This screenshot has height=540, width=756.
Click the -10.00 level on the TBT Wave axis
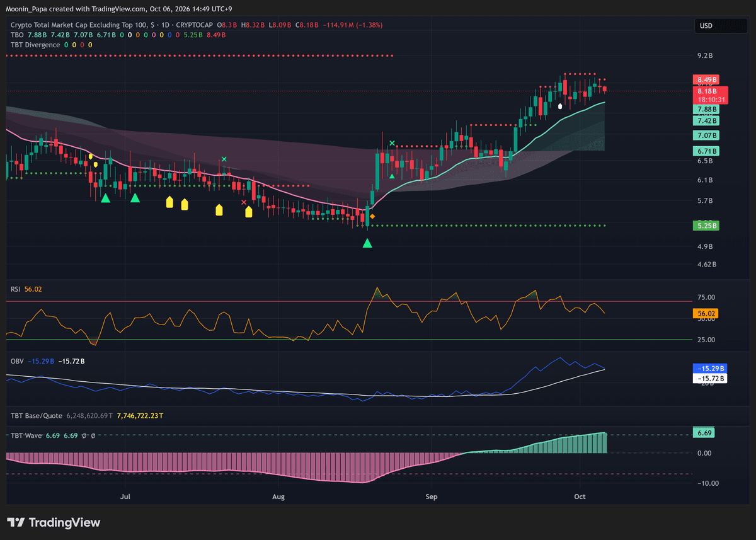707,483
